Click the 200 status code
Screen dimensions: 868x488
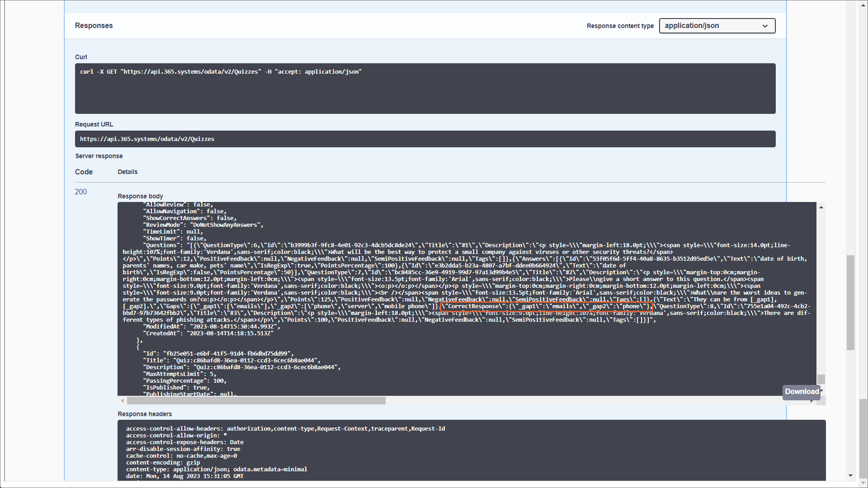click(81, 192)
